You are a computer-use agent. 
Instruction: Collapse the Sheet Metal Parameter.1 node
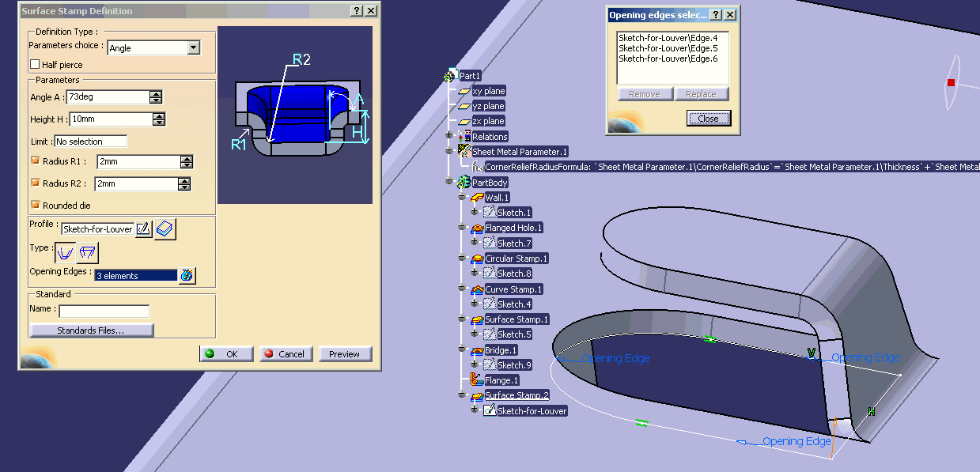[x=449, y=151]
